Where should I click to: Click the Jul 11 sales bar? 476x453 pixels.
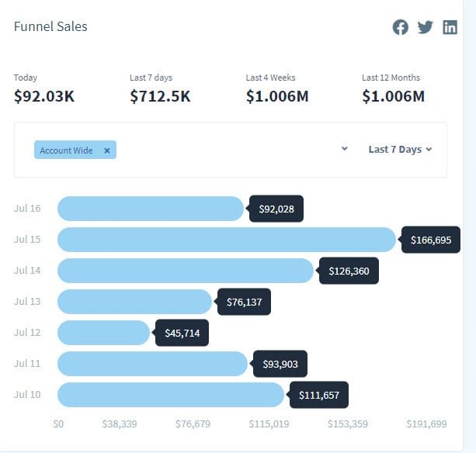point(152,364)
